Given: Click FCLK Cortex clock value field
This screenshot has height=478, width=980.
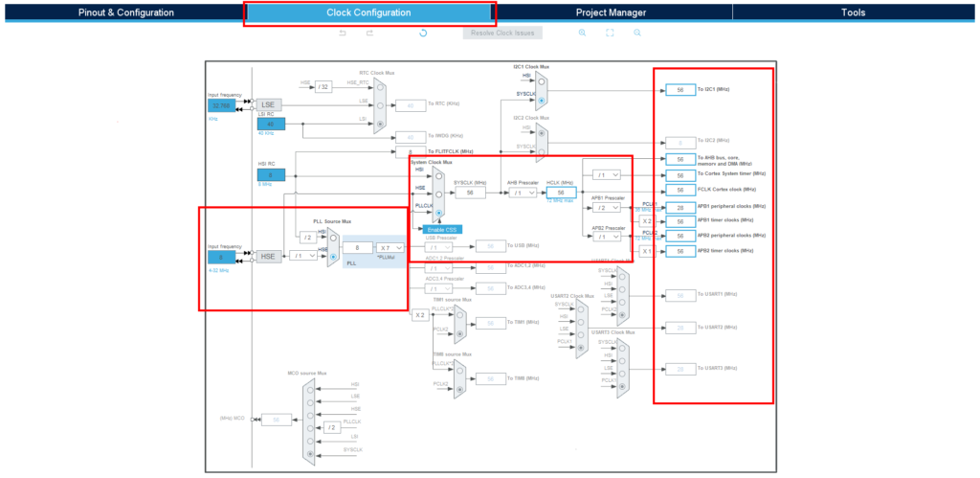Looking at the screenshot, I should 680,190.
